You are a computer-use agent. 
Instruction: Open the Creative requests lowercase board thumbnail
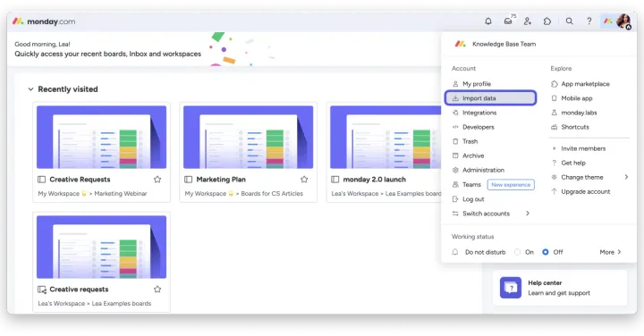tap(101, 247)
